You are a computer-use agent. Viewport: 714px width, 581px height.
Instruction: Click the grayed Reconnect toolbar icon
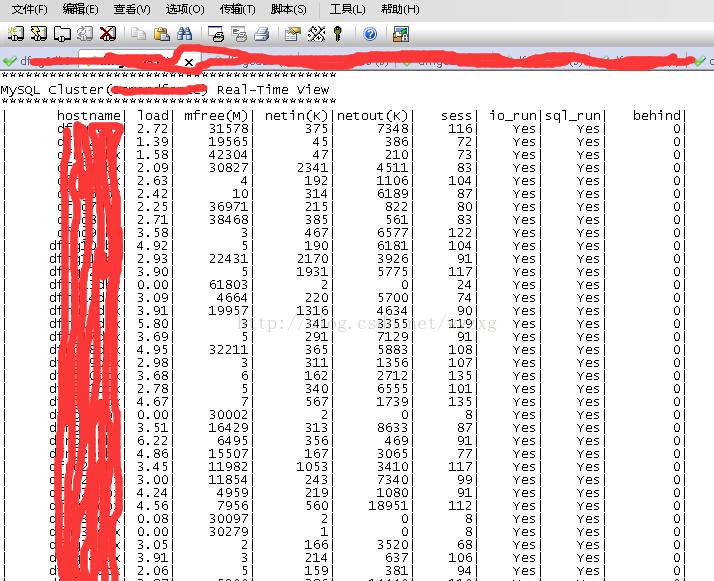point(85,34)
